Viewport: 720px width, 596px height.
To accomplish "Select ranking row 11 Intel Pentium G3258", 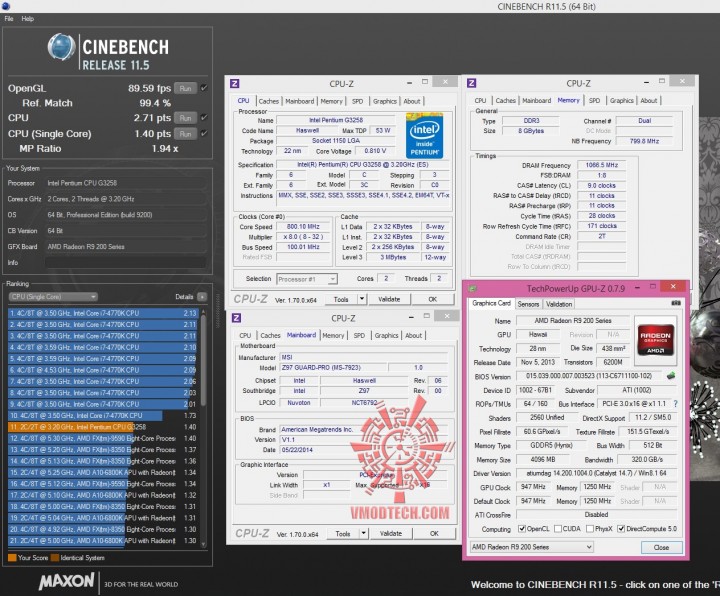I will 103,427.
